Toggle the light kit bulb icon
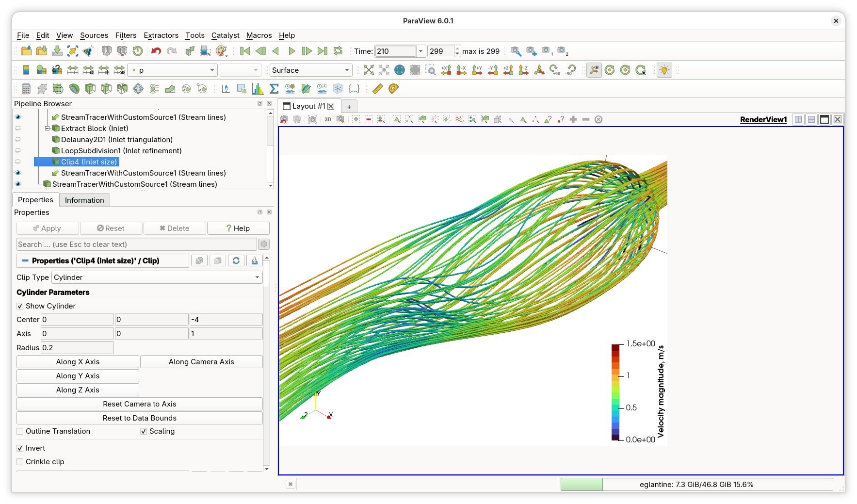857x504 pixels. 664,70
